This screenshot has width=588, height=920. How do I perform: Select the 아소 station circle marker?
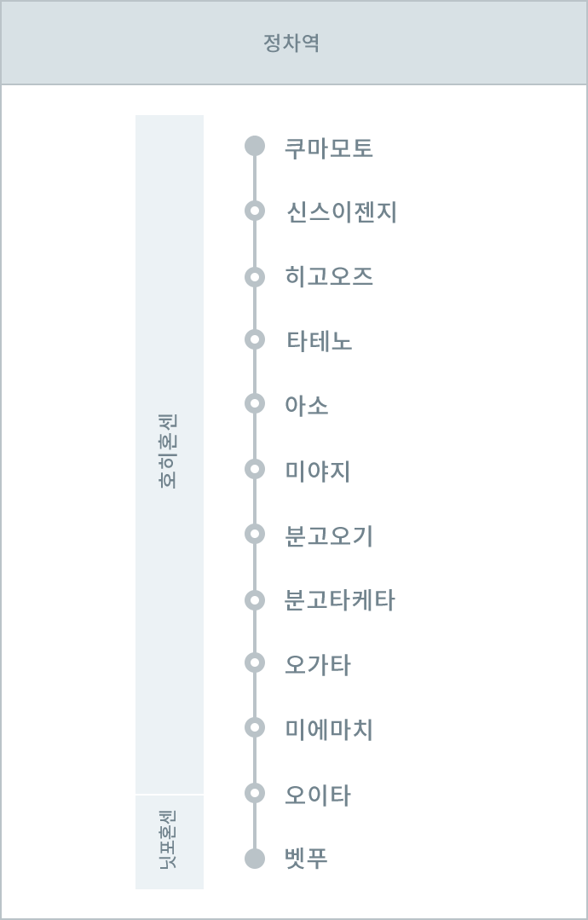pyautogui.click(x=255, y=404)
